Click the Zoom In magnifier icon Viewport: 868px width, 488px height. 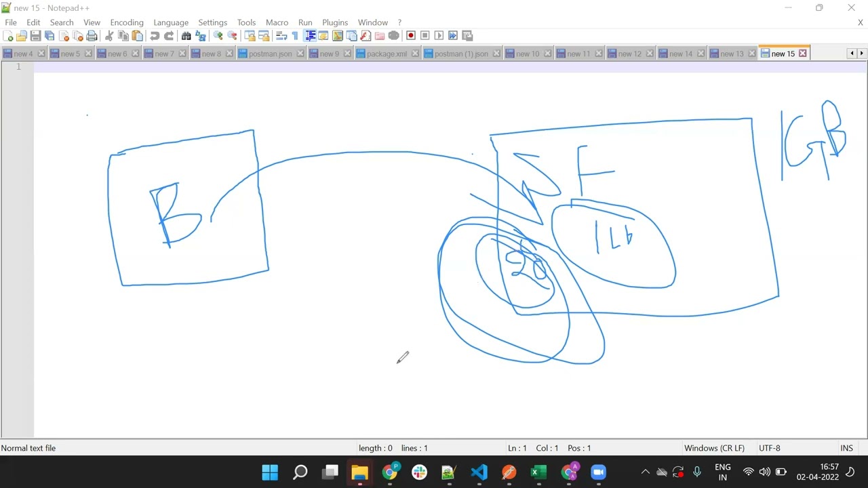tap(218, 36)
